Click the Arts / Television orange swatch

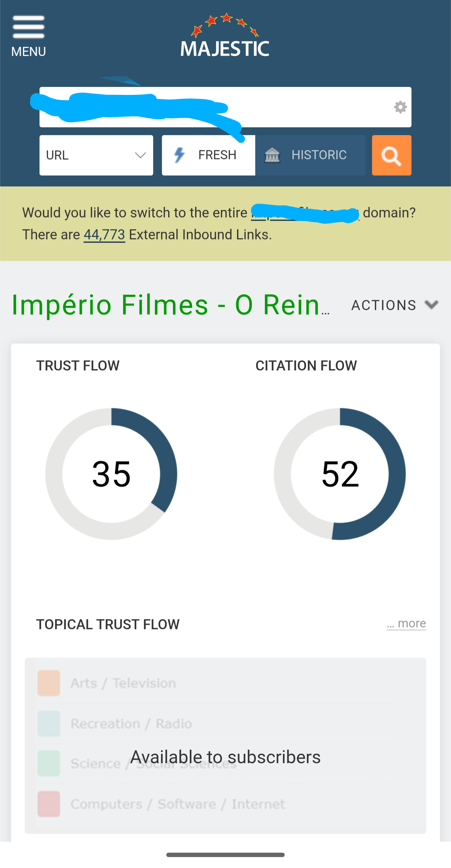[x=49, y=683]
